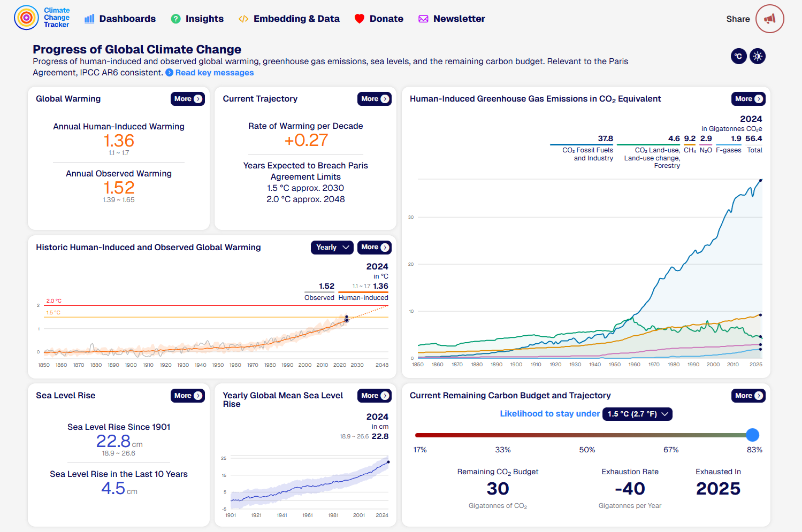Switch theme using the sun icon
The width and height of the screenshot is (802, 532).
758,56
